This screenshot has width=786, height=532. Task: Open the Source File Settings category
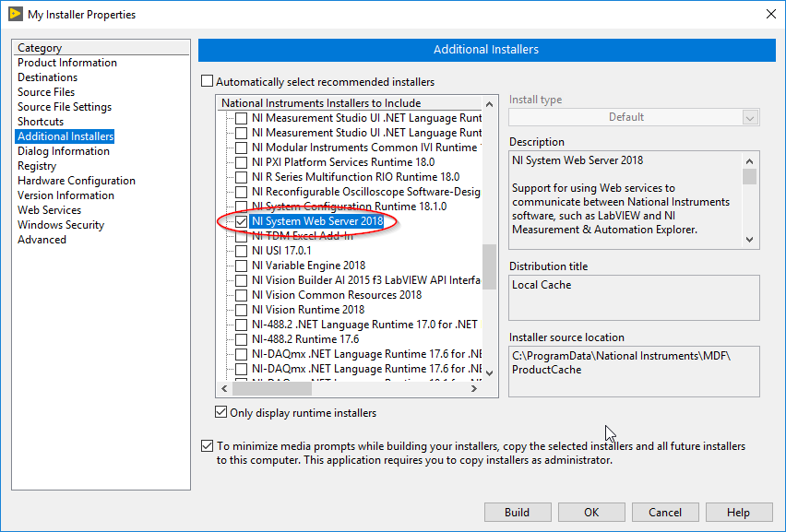coord(65,107)
